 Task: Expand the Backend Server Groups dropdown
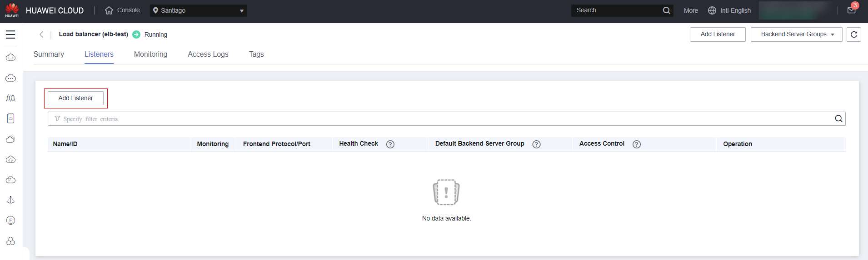[x=796, y=34]
